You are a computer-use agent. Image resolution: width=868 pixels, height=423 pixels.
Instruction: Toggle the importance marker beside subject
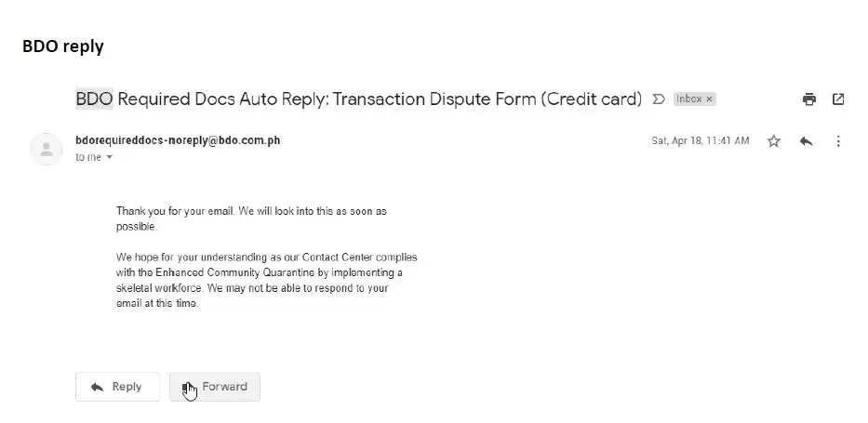point(659,99)
